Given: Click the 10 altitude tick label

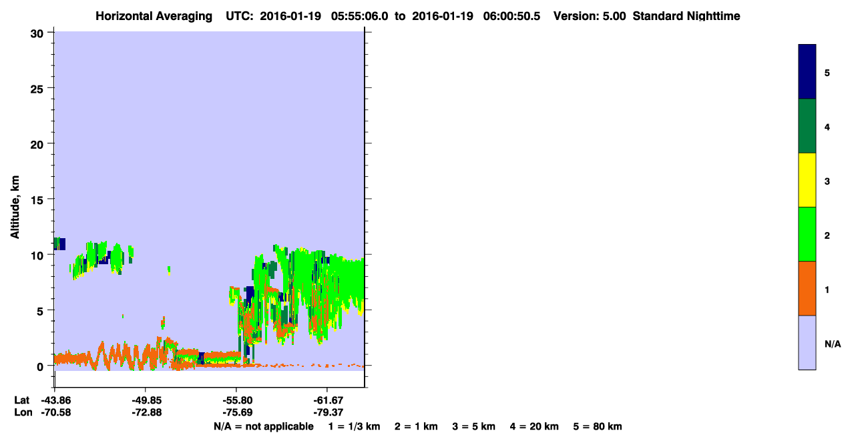Looking at the screenshot, I should (39, 255).
